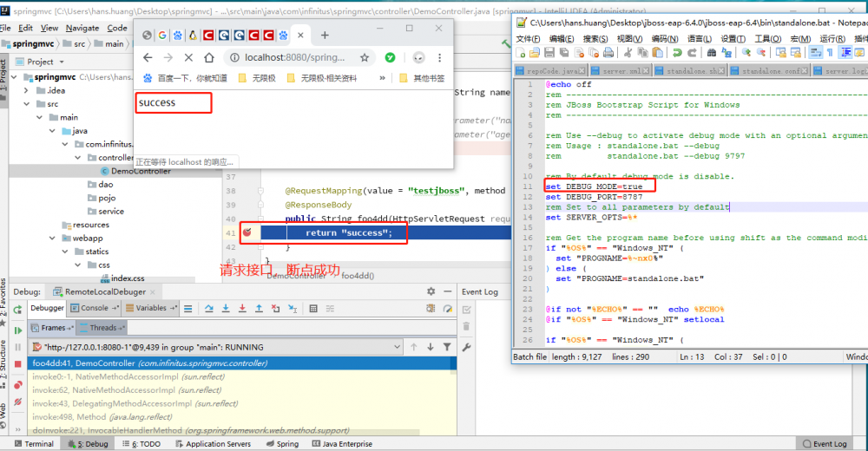The width and height of the screenshot is (868, 451).
Task: Toggle Notepad++ word wrap icon
Action: tap(815, 53)
